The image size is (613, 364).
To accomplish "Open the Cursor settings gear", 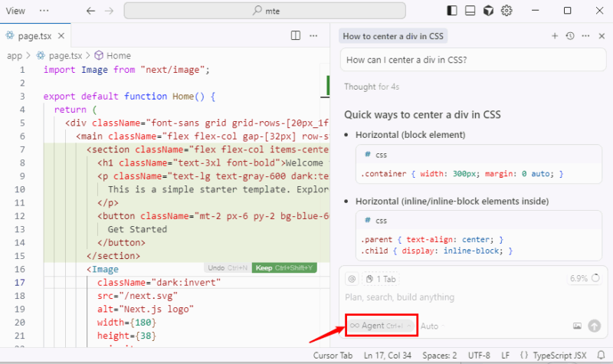I will point(506,11).
